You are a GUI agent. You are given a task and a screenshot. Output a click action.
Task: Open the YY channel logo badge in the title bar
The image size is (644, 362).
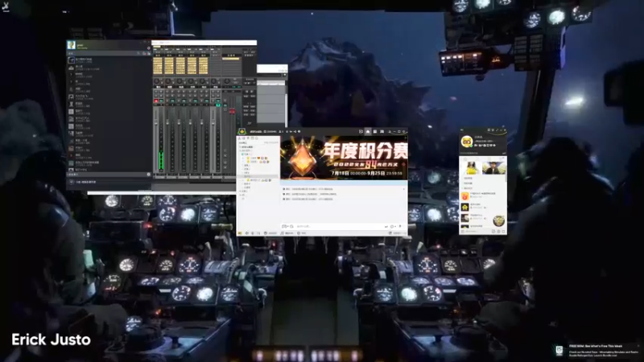(242, 131)
